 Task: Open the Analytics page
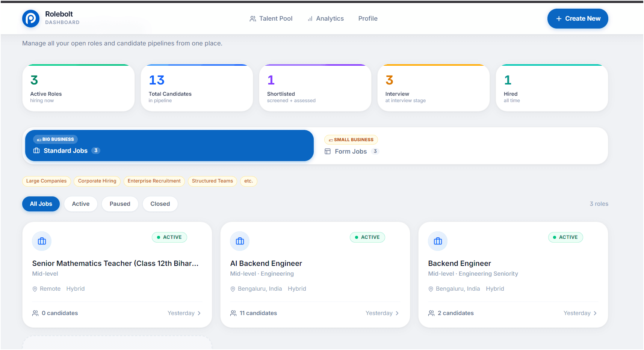(325, 19)
